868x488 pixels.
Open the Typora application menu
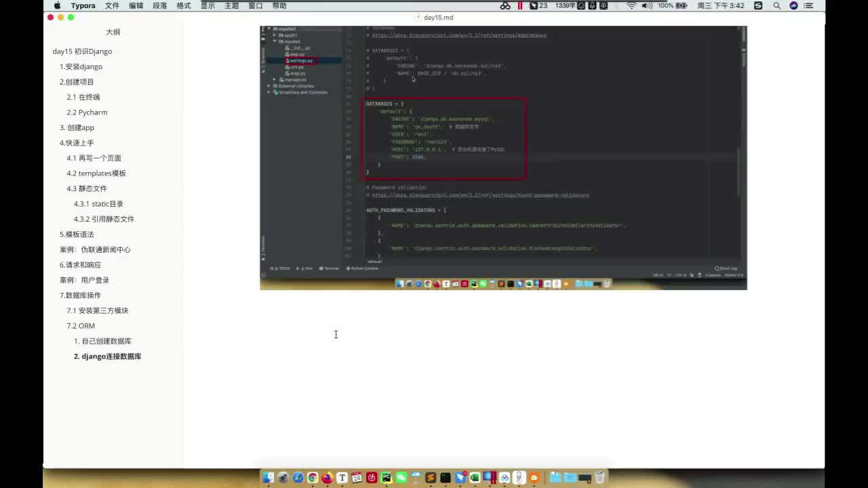(83, 5)
